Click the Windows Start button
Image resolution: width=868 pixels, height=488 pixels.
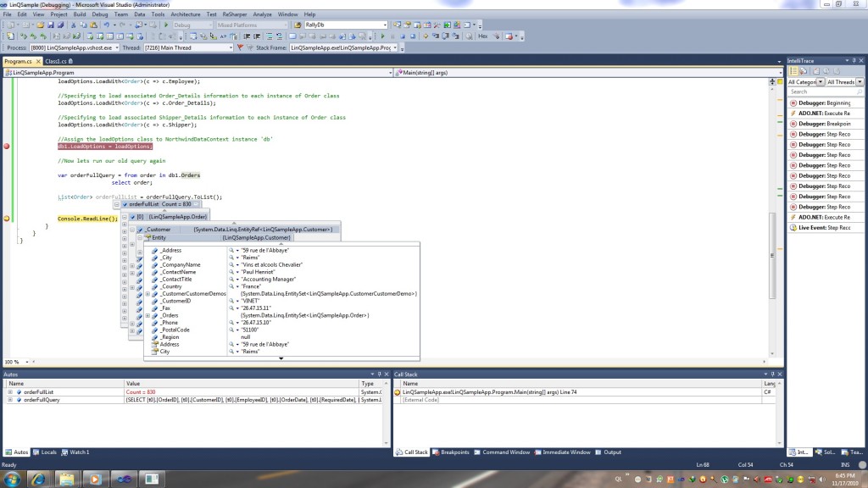[13, 479]
